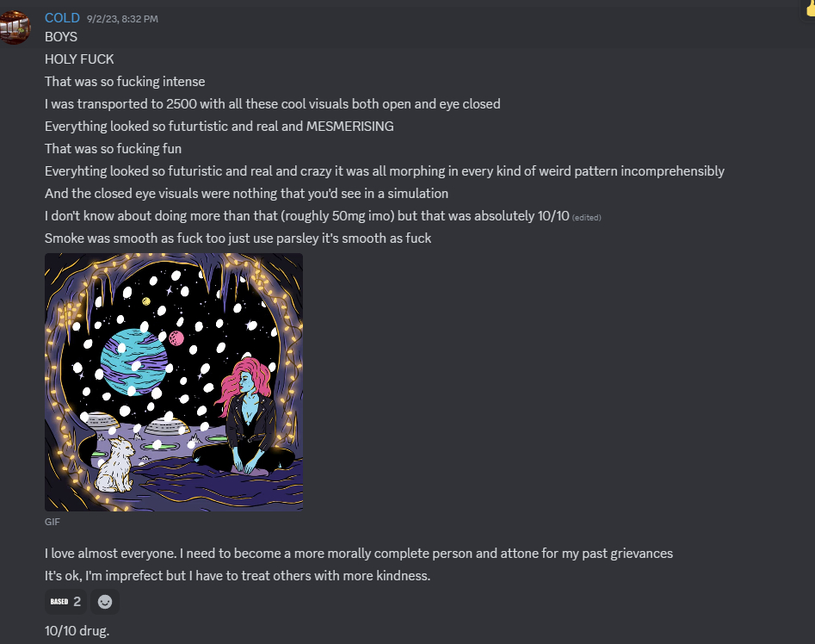Select the 'It's ok, I'm imprefect' message
The width and height of the screenshot is (815, 644).
(x=238, y=576)
